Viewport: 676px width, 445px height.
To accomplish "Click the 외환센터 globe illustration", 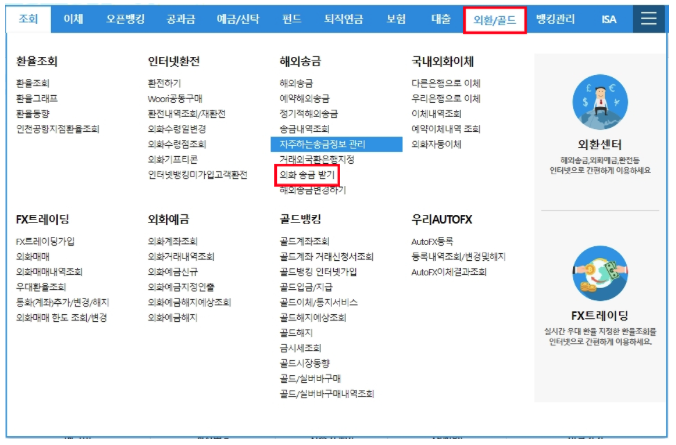I will point(600,102).
